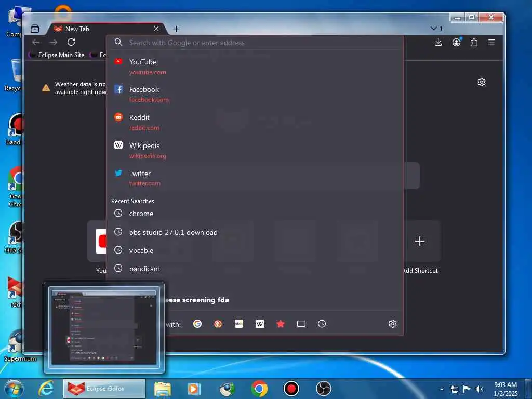
Task: Open the Facebook suggestion
Action: pyautogui.click(x=255, y=94)
